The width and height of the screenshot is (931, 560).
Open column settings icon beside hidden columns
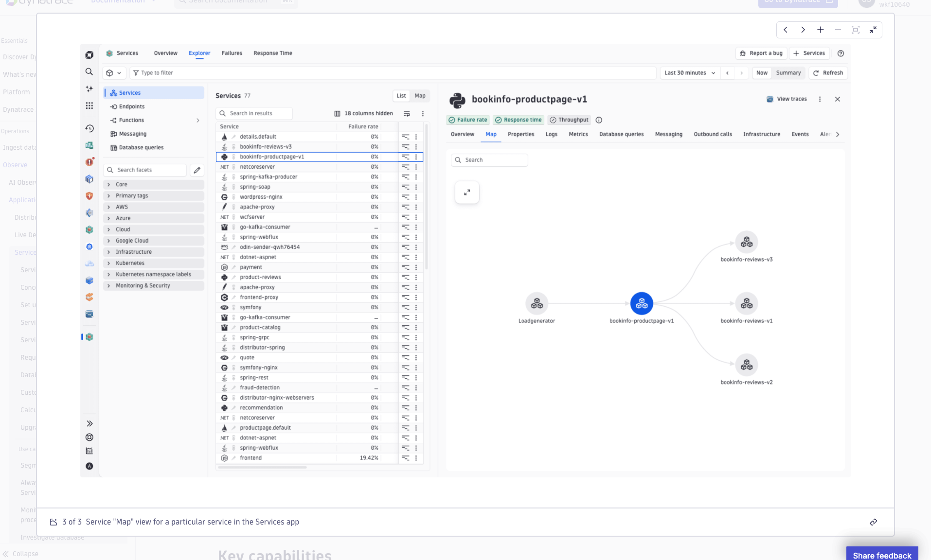[x=407, y=113]
